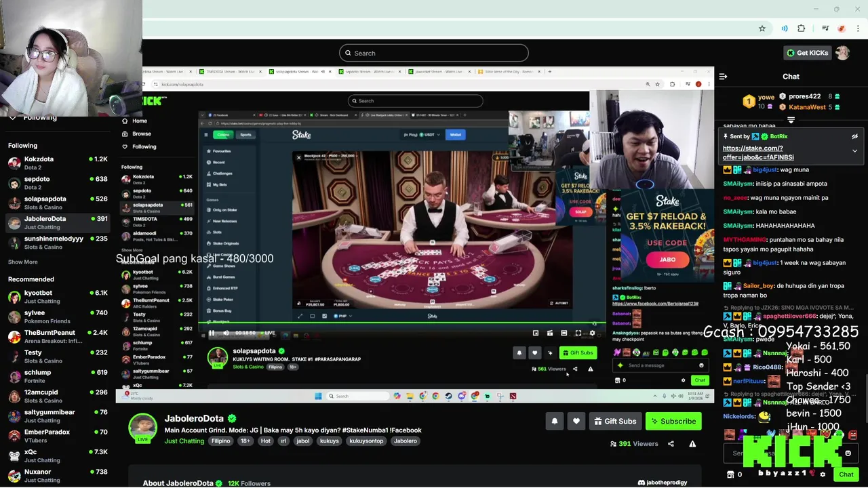This screenshot has width=868, height=488.
Task: Share the JaboleroDota stream
Action: click(x=671, y=444)
